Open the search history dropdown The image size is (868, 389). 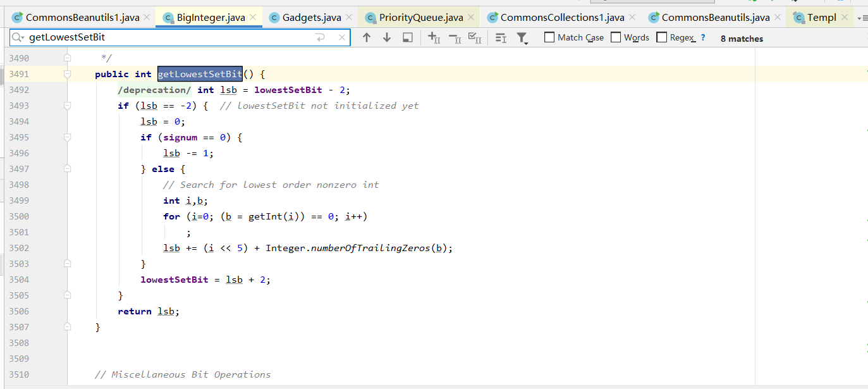[17, 38]
